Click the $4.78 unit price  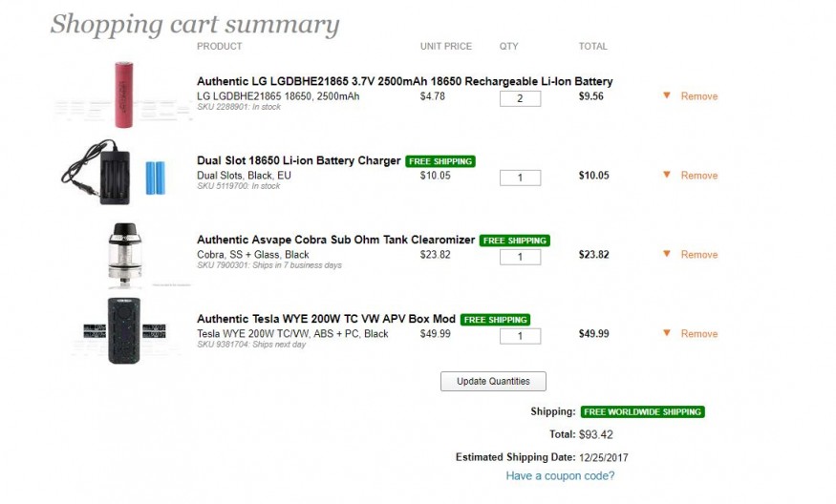pyautogui.click(x=433, y=96)
